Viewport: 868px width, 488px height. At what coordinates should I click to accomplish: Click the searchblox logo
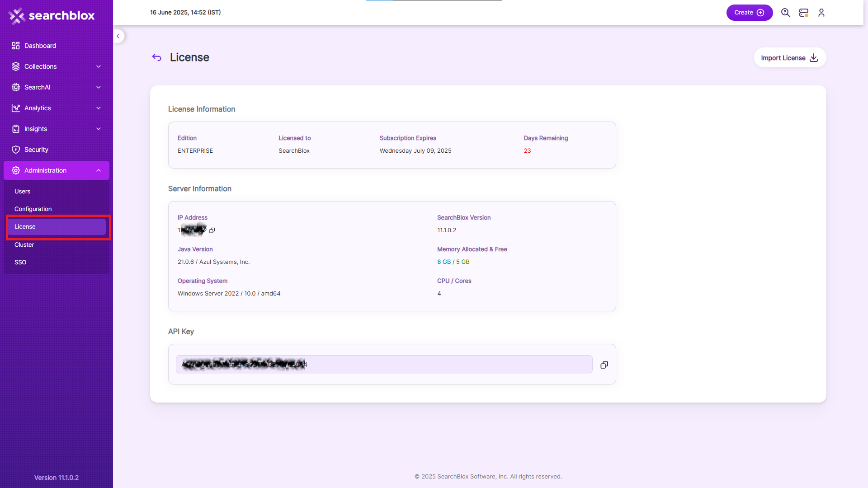52,16
